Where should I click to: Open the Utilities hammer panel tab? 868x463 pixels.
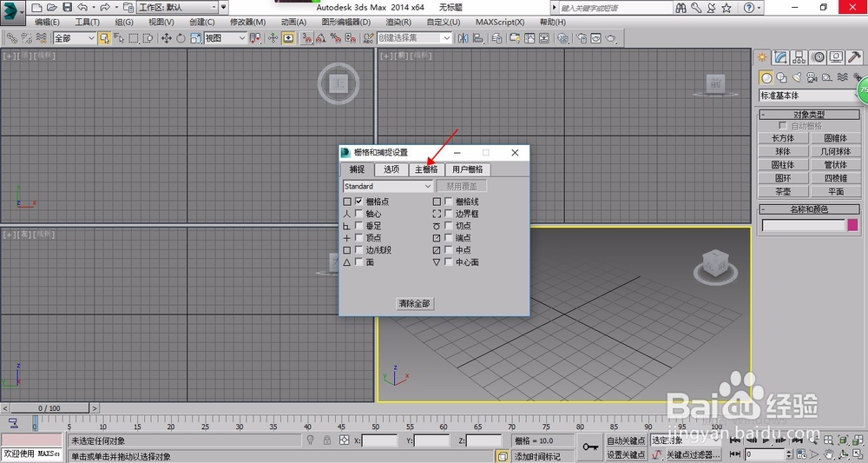tap(854, 57)
